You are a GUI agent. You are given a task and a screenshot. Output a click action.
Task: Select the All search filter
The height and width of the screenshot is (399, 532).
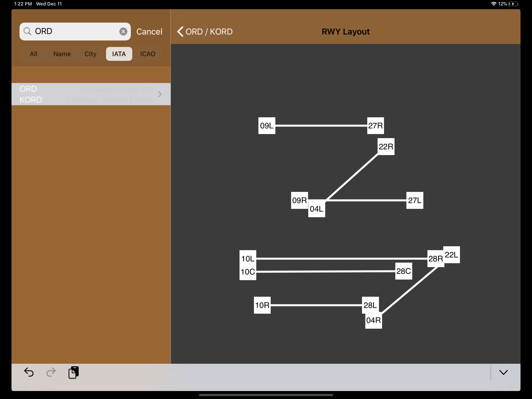(x=33, y=54)
